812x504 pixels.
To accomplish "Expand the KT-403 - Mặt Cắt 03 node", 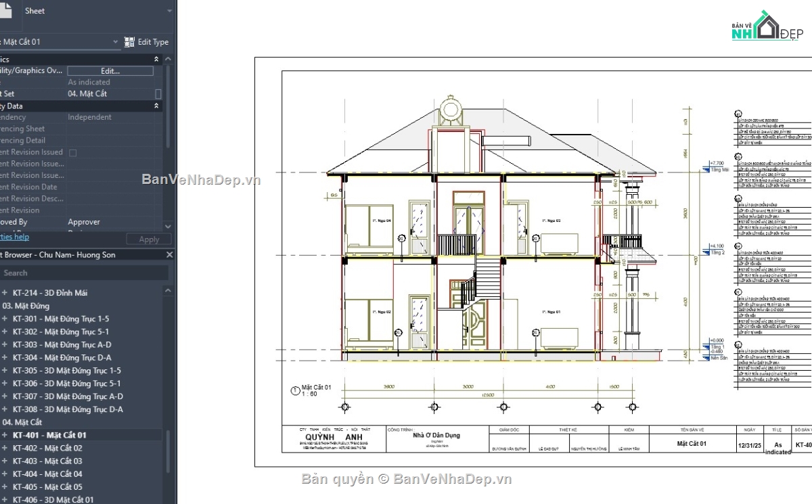I will 5,461.
